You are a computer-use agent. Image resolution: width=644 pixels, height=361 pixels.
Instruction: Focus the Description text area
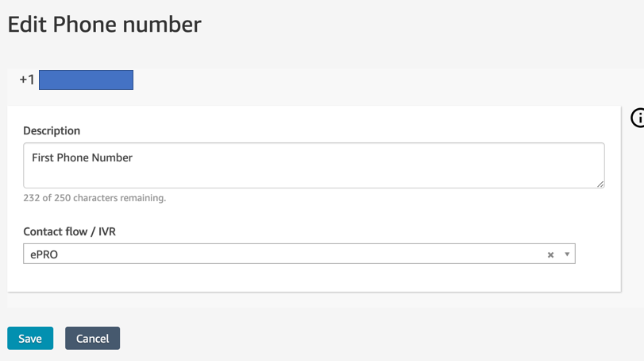tap(314, 165)
